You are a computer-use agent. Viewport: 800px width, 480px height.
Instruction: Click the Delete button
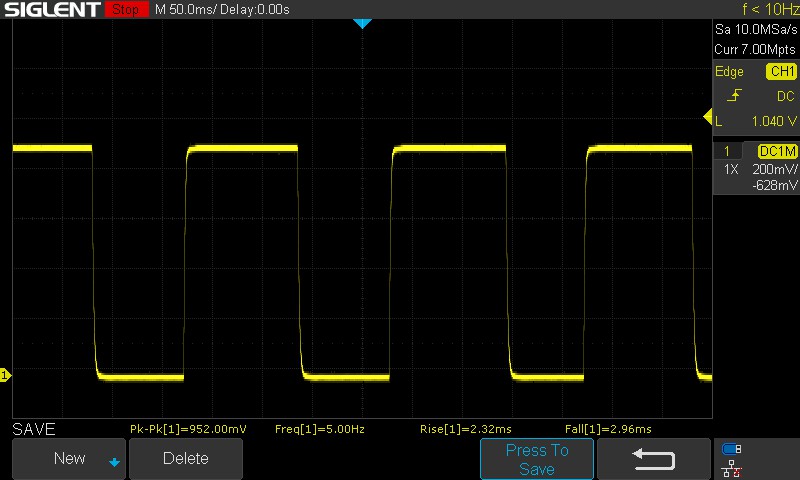pos(186,458)
